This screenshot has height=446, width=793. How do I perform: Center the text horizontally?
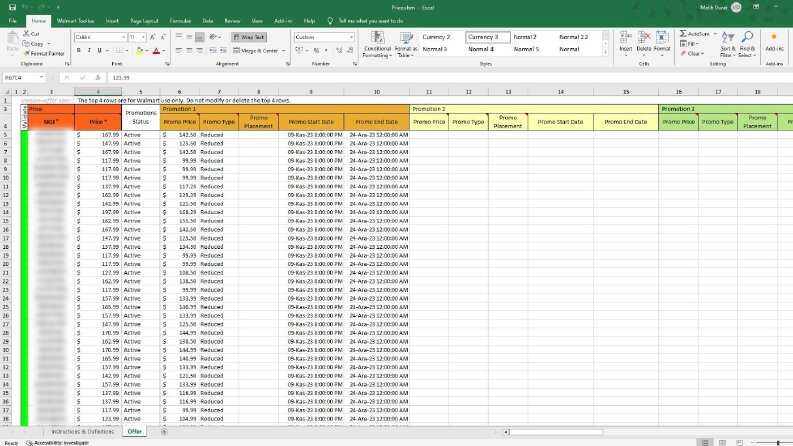[x=189, y=51]
